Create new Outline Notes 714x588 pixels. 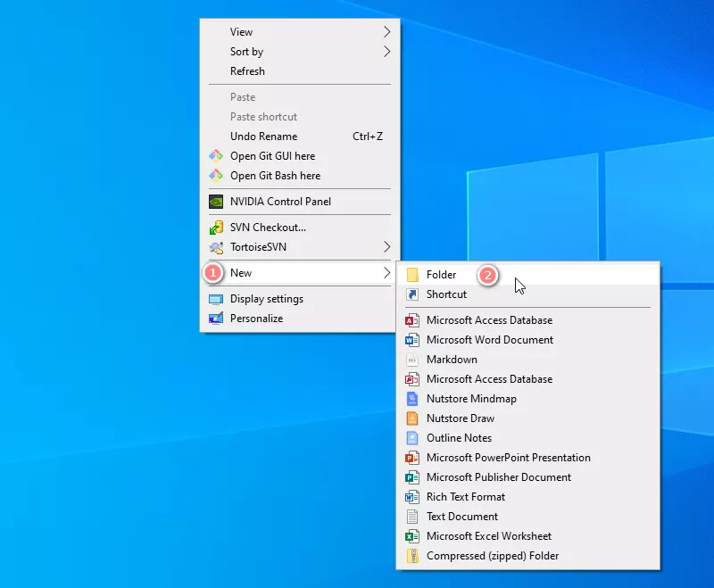pyautogui.click(x=527, y=438)
